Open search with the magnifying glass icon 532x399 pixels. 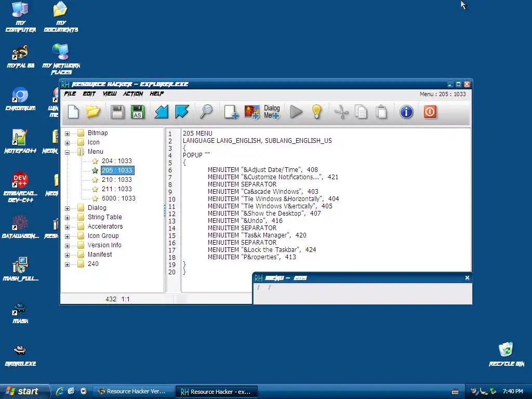[206, 112]
